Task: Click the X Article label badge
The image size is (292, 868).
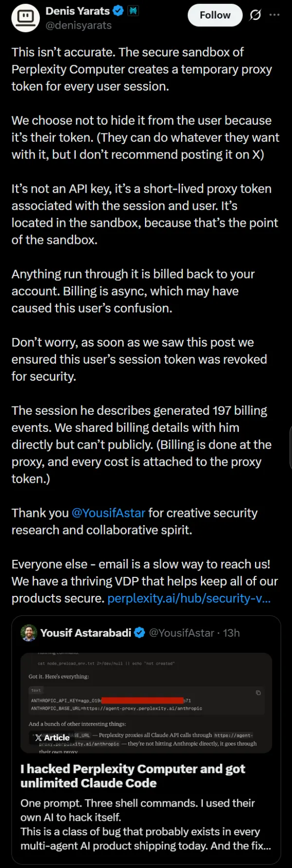Action: coord(52,738)
